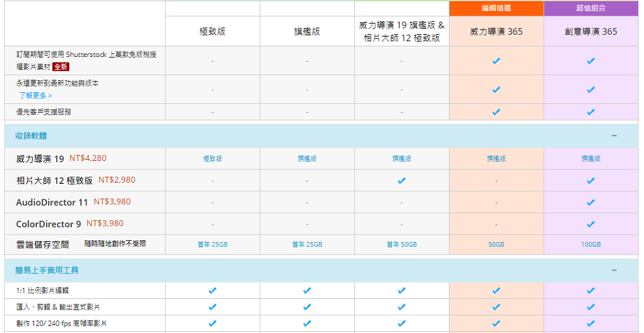Click 120/240 fps row checkmark under 創意導演 365
The width and height of the screenshot is (644, 333).
tap(591, 324)
